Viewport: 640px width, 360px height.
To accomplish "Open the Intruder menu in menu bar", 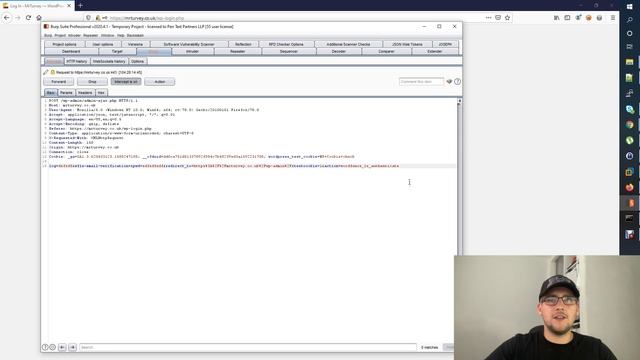I will (74, 36).
